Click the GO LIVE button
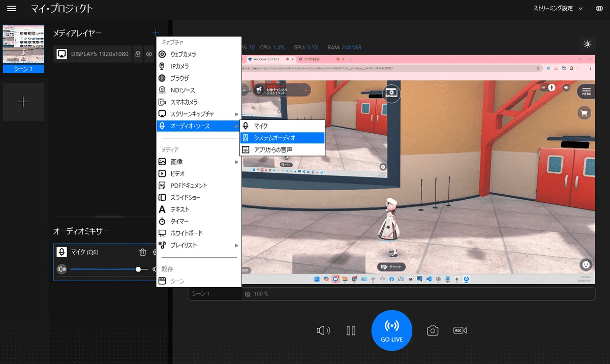 [x=391, y=330]
